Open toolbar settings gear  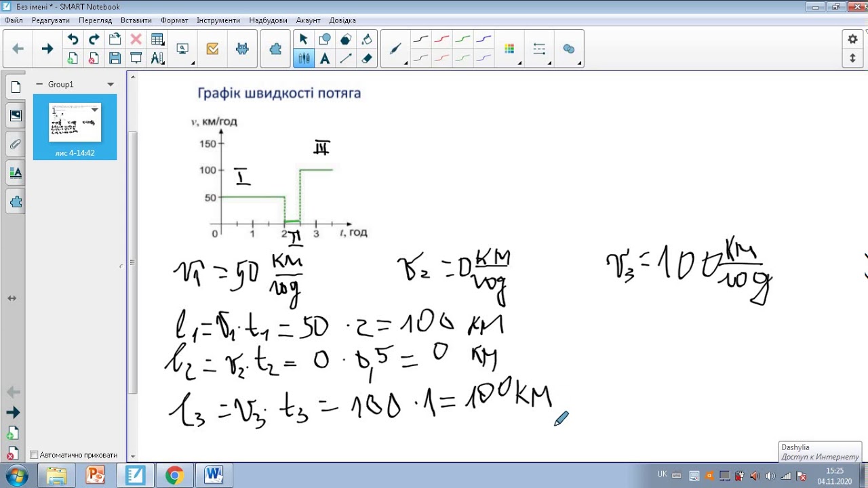[x=852, y=39]
